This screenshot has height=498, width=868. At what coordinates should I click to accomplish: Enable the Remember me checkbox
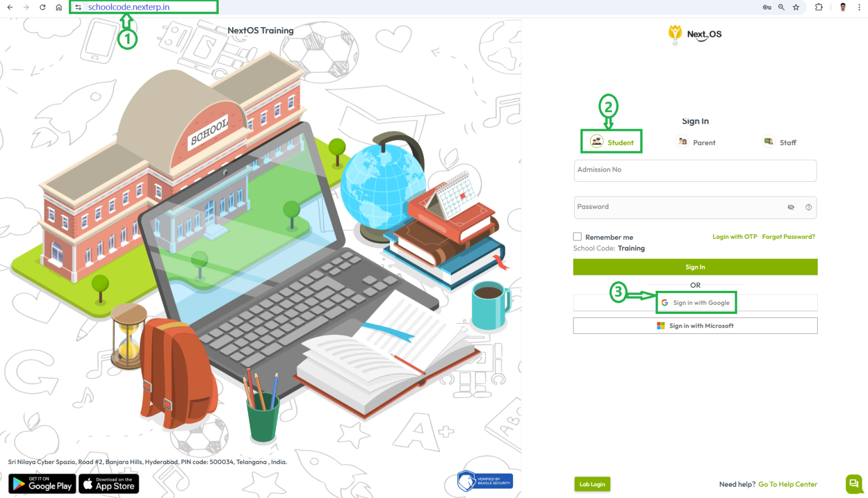[577, 237]
